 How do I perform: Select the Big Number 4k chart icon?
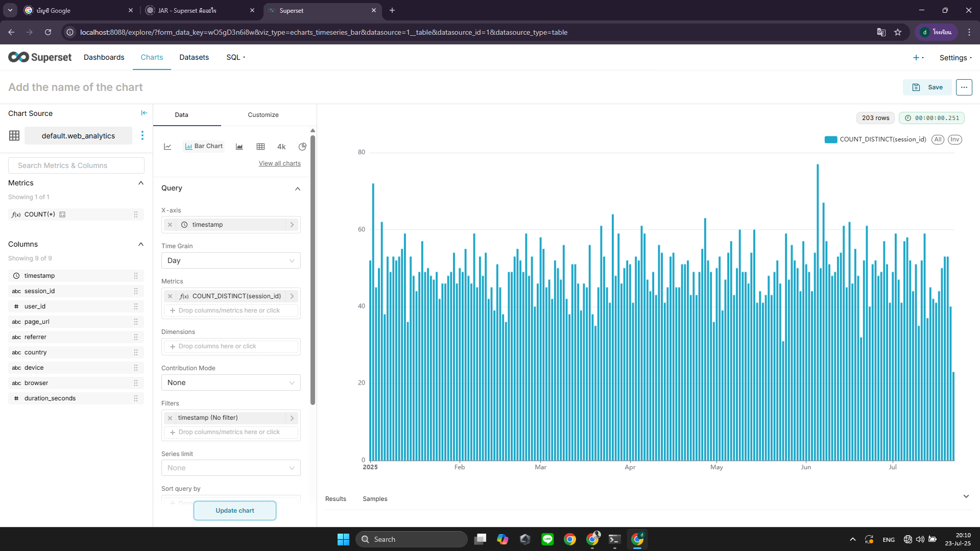coord(281,147)
